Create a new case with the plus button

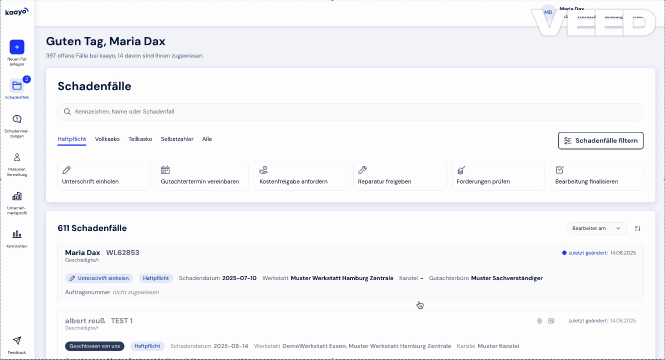[17, 47]
